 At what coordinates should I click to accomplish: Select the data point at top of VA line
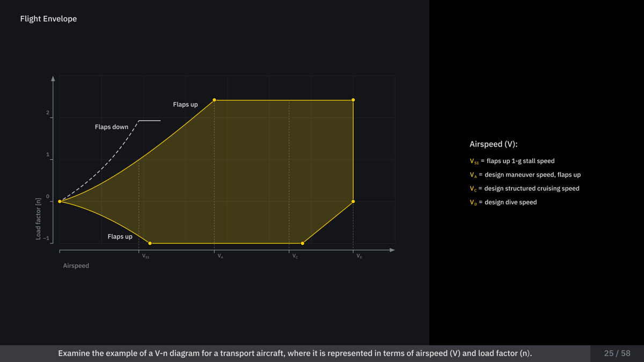click(x=214, y=99)
